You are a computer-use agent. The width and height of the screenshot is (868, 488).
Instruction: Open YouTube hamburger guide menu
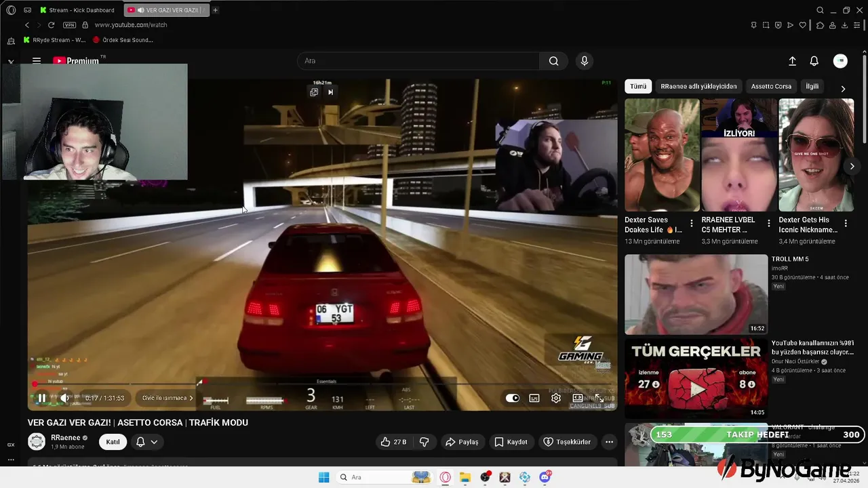point(37,61)
